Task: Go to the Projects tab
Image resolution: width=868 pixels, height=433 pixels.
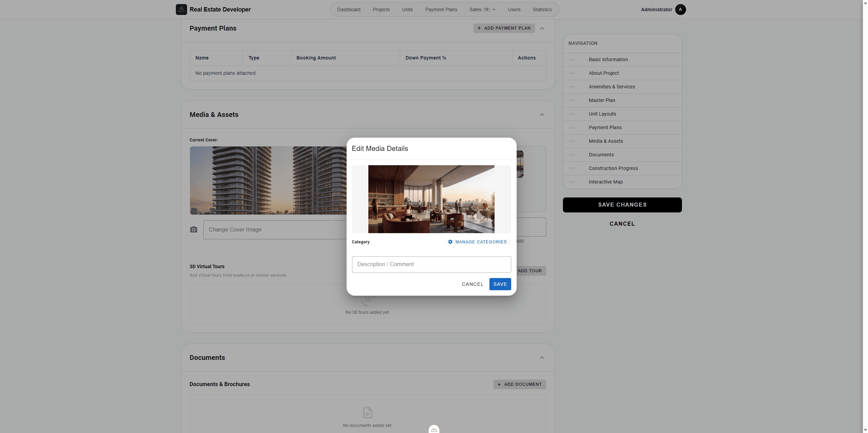Action: click(381, 10)
